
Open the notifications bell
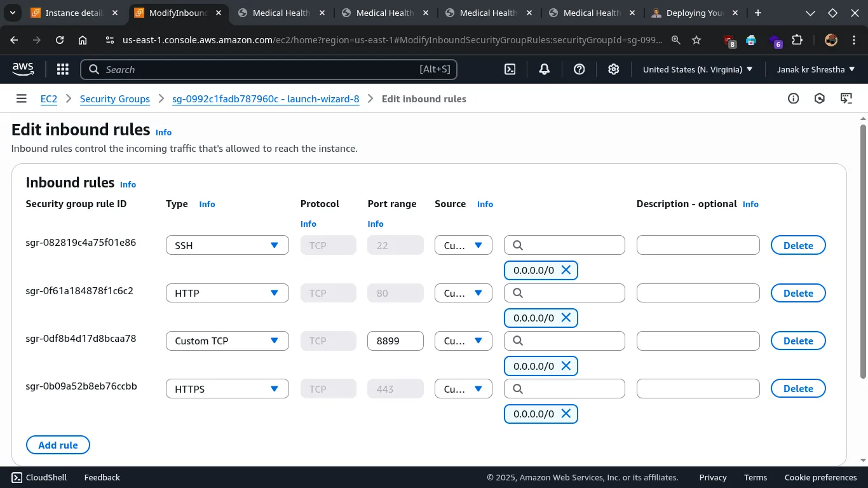coord(545,69)
